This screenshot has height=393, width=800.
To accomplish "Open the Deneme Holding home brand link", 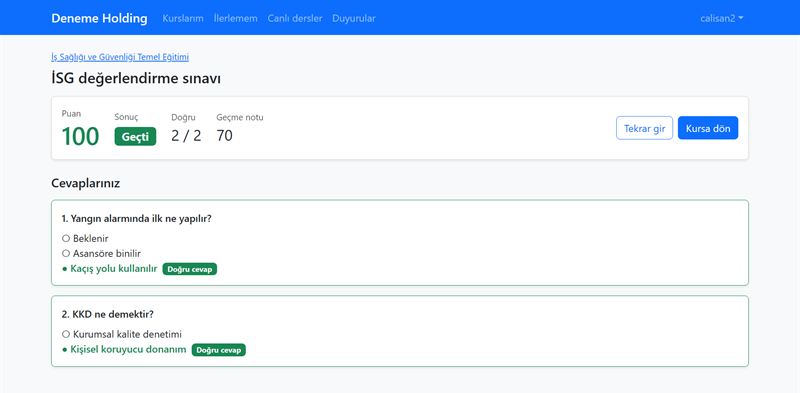I will coord(99,18).
